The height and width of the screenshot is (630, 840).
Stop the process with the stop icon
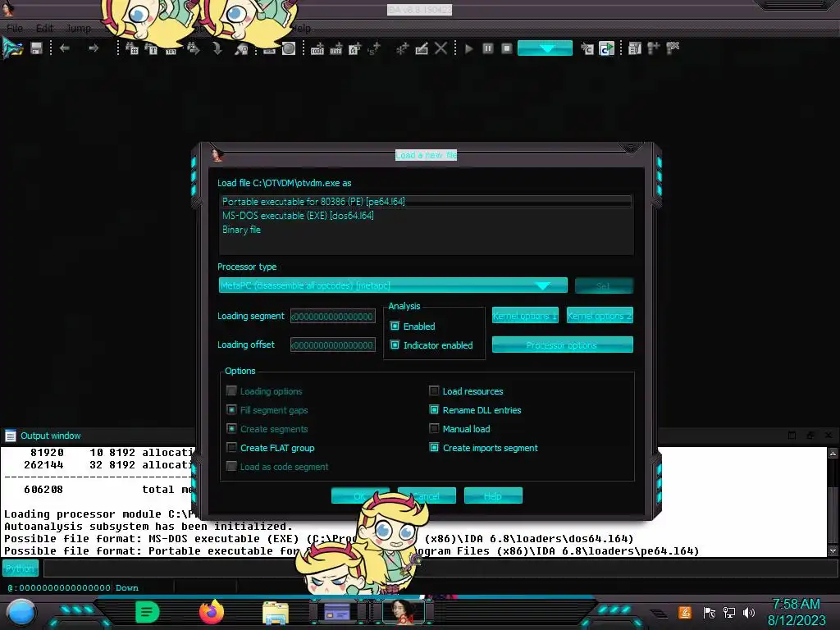point(507,48)
